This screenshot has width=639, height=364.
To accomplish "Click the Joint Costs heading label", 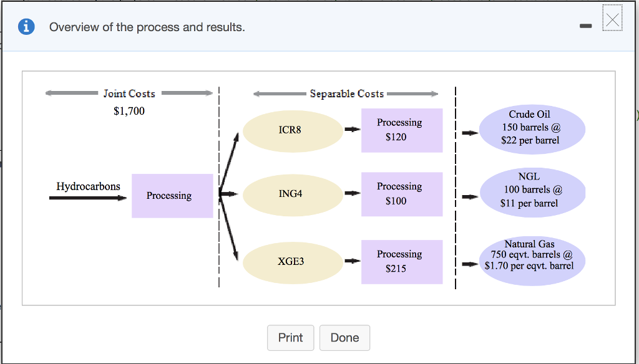I will (129, 93).
